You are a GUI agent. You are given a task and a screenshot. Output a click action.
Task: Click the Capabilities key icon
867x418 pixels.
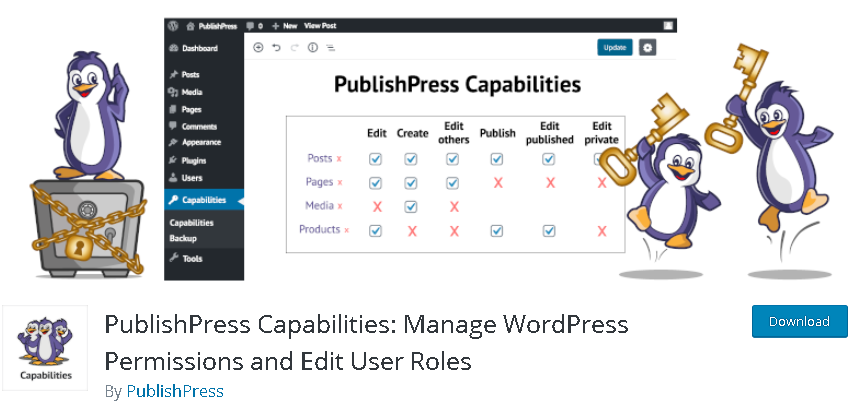(173, 200)
